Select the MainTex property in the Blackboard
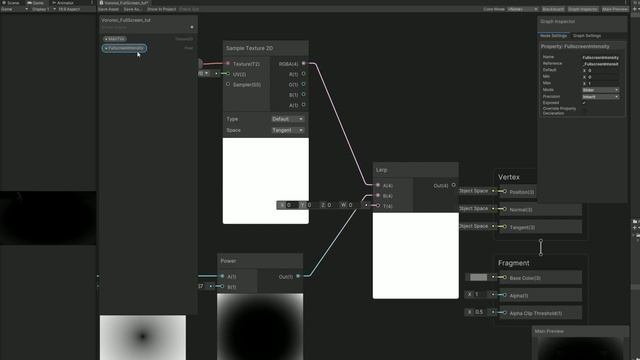This screenshot has width=640, height=360. [115, 39]
